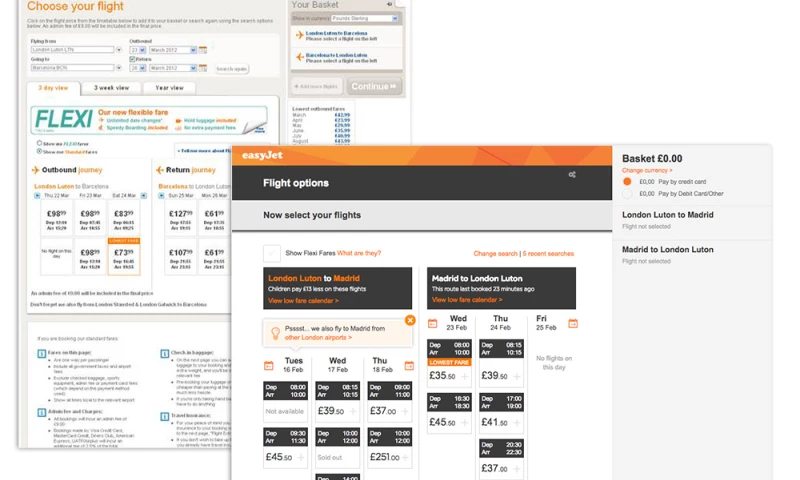This screenshot has width=800, height=480.
Task: Click later-dates calendar icon beside Thu 18 Feb
Action: [409, 365]
